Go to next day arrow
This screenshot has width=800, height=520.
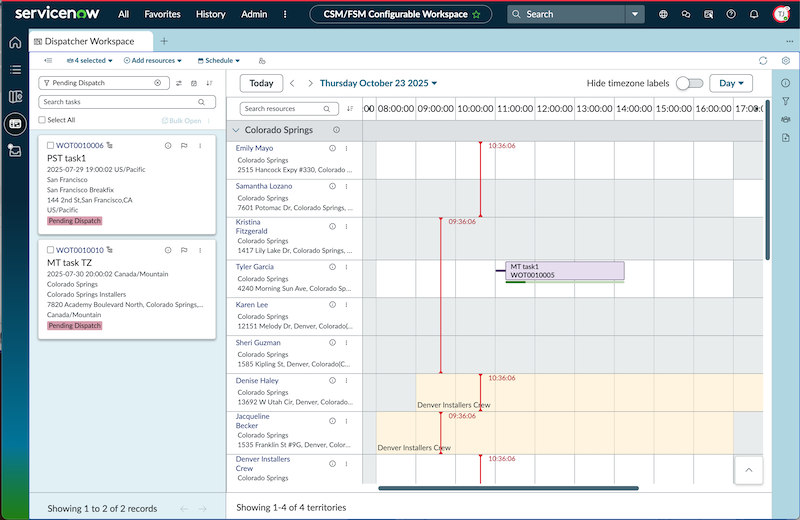point(310,83)
